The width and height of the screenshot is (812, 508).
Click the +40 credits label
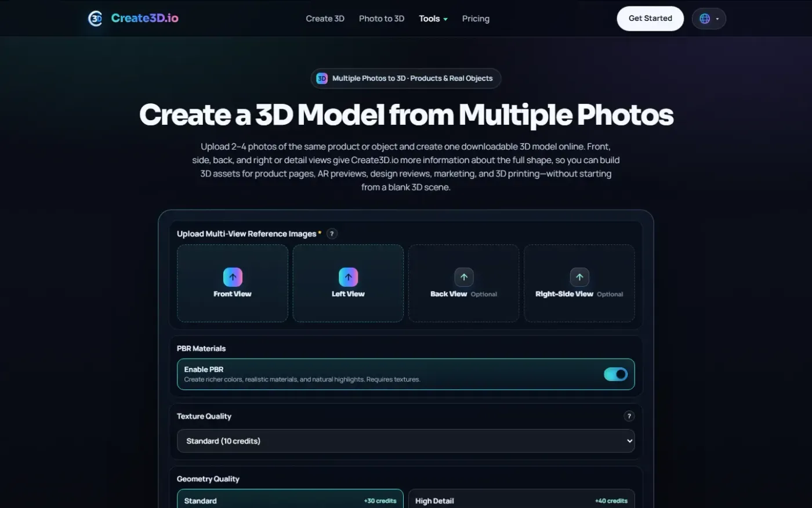point(611,500)
